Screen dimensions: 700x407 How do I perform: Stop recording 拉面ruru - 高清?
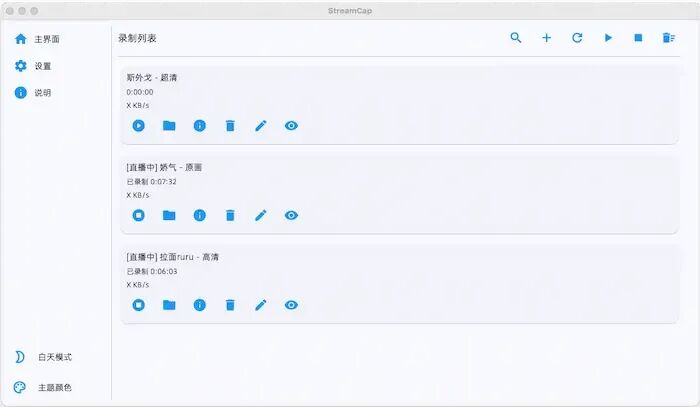click(x=138, y=305)
